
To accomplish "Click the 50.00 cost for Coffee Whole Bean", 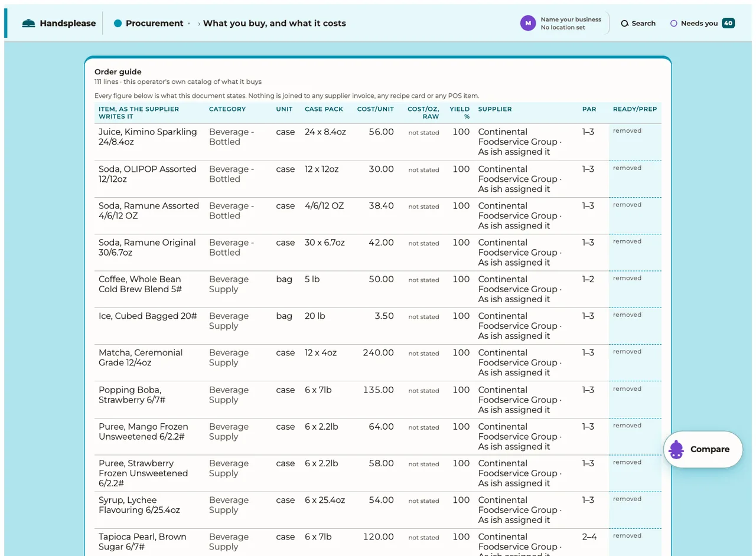I will 382,279.
